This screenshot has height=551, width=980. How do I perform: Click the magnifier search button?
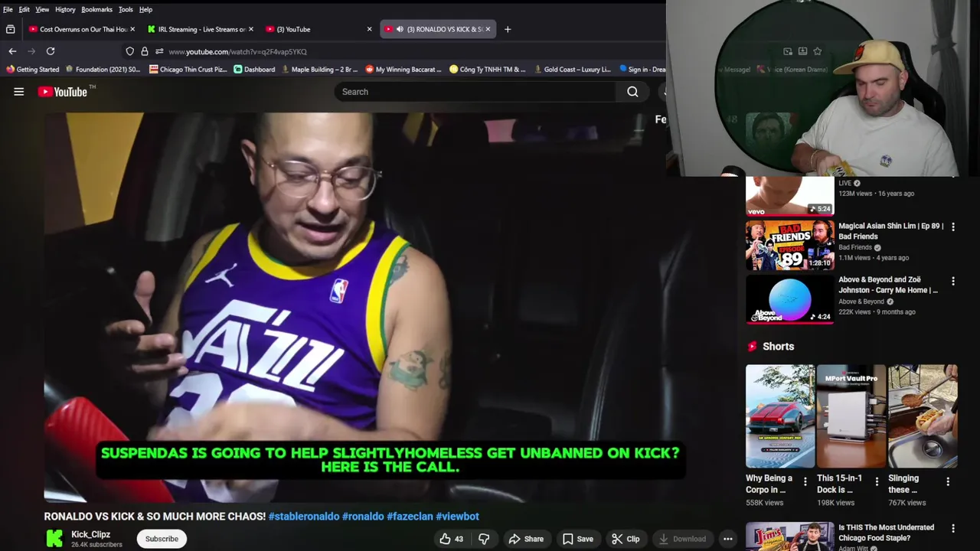[x=632, y=92]
